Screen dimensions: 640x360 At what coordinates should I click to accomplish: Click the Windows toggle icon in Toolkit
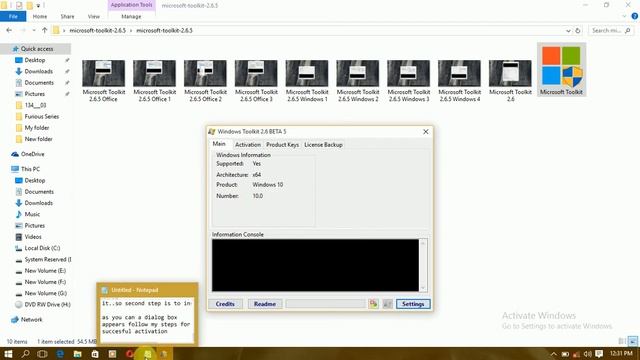(387, 304)
